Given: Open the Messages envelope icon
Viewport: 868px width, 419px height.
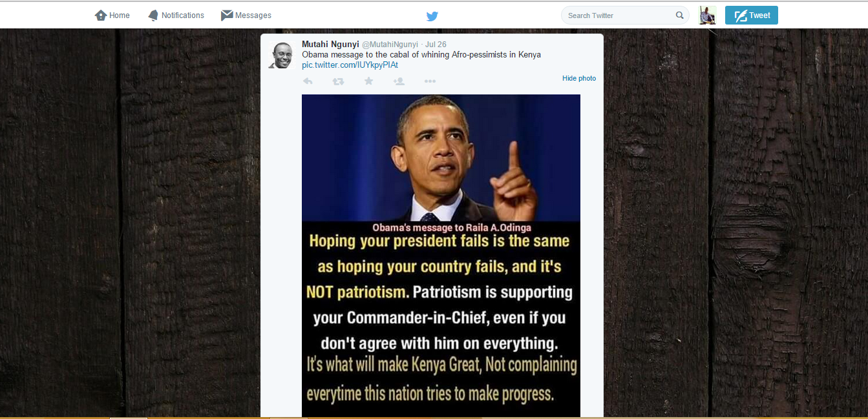Looking at the screenshot, I should [227, 15].
